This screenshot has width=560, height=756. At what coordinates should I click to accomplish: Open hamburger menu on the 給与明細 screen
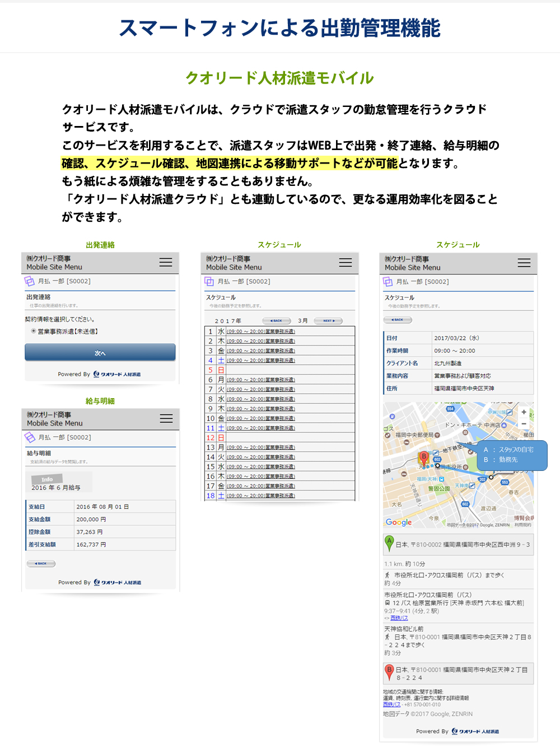tap(166, 418)
